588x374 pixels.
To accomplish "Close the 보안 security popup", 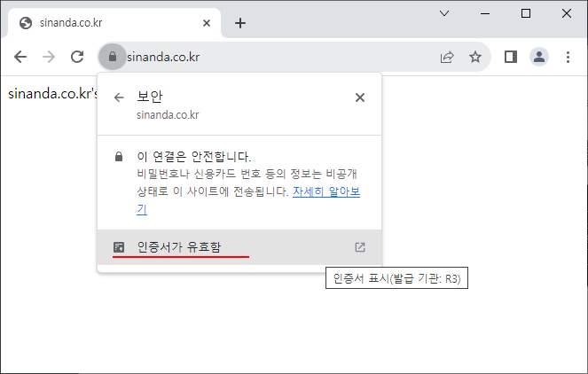I will [x=360, y=97].
